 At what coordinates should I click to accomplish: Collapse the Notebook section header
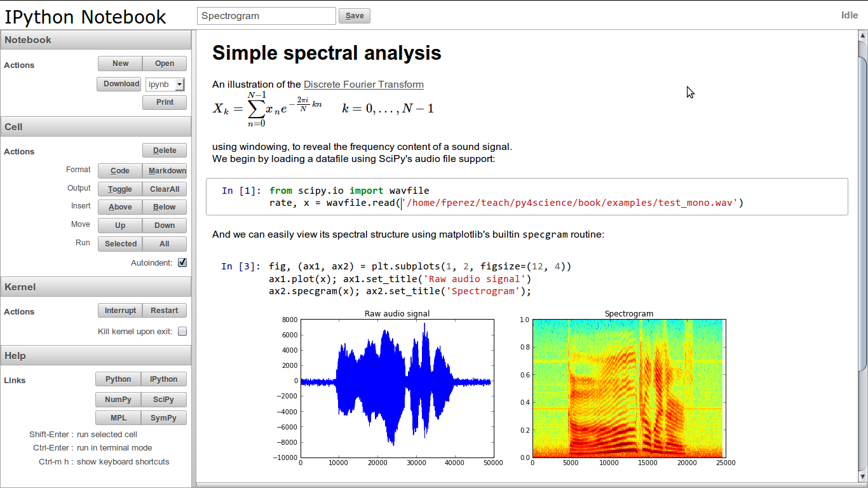(x=95, y=40)
